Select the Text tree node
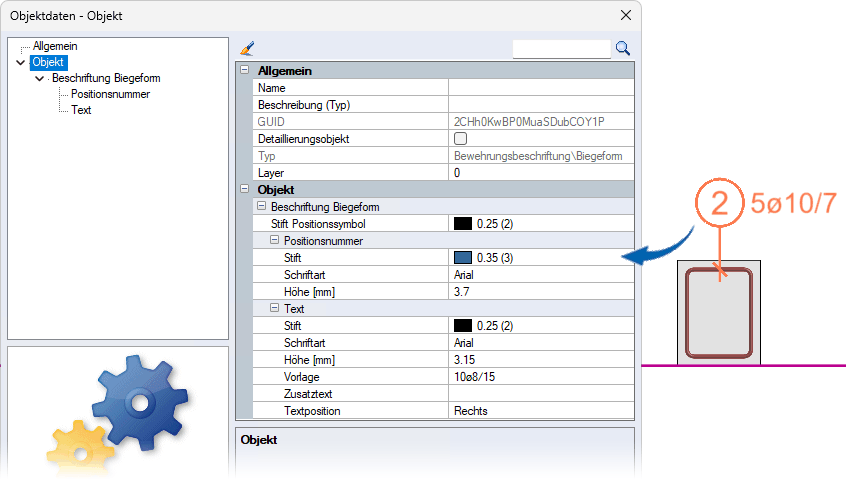 click(x=81, y=110)
